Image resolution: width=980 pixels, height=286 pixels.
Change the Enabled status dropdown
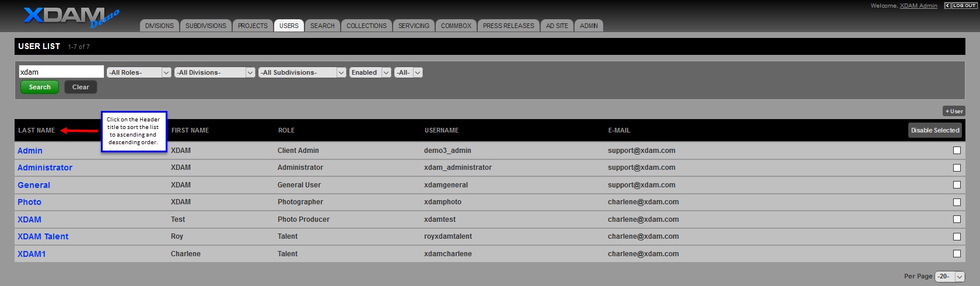[370, 72]
